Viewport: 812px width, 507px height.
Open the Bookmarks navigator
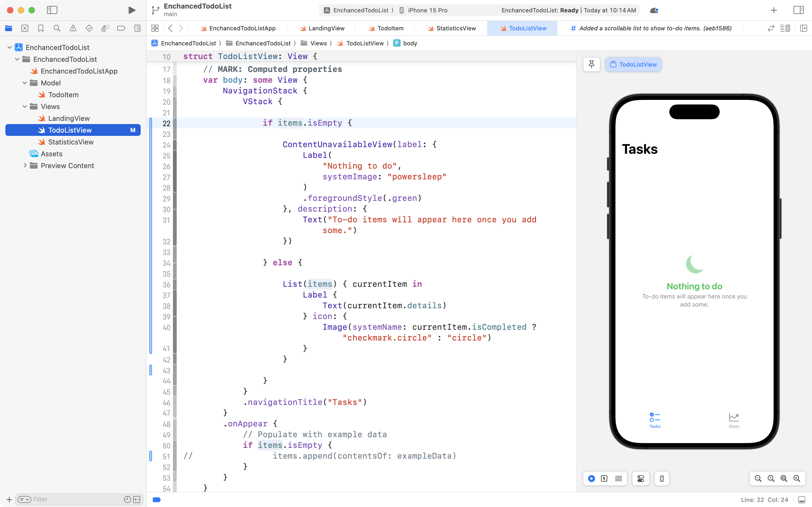[41, 28]
